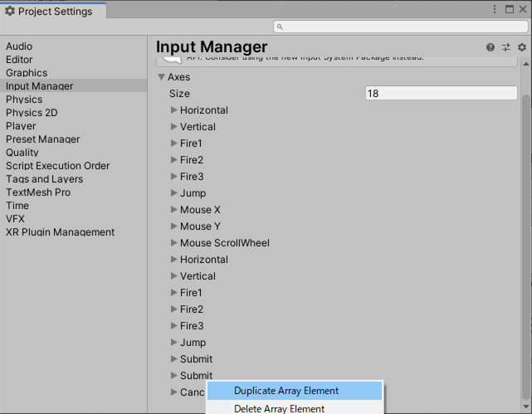Click the Size label
Viewport: 532px width, 414px height.
coord(179,94)
